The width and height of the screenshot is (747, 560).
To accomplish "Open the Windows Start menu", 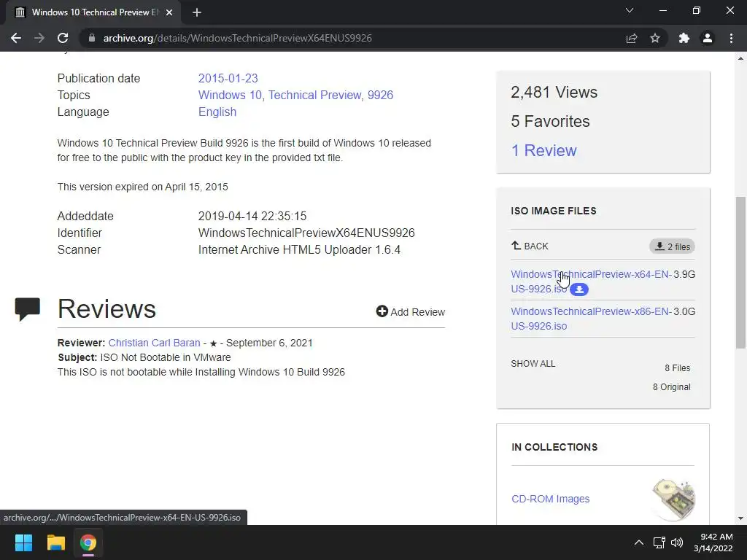I will coord(23,542).
